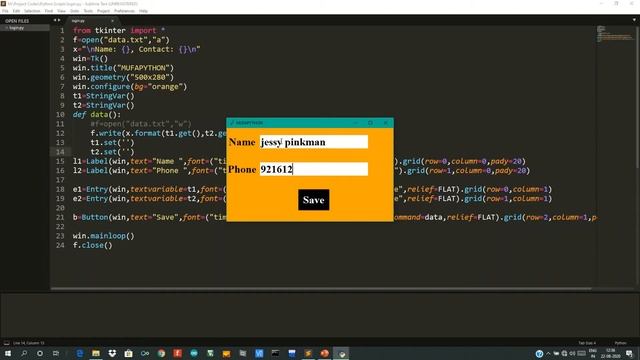Screen dimensions: 640x360
Task: Click the tkinter feather icon in MUFAPYTHON title bar
Action: pos(231,123)
